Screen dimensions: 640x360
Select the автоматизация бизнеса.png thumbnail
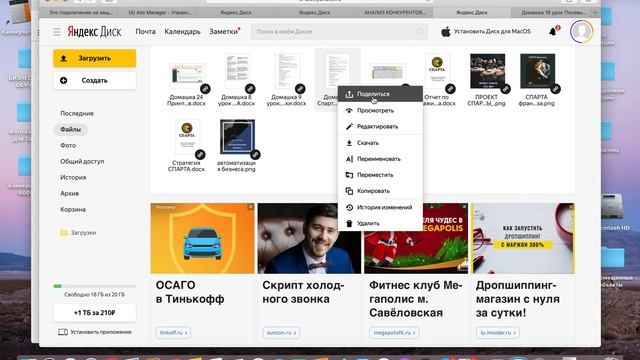(237, 137)
